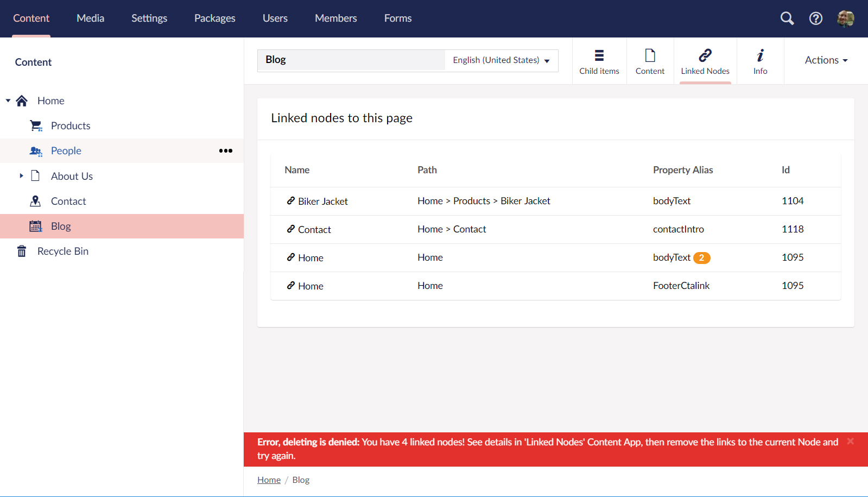Open the user avatar menu

click(845, 18)
